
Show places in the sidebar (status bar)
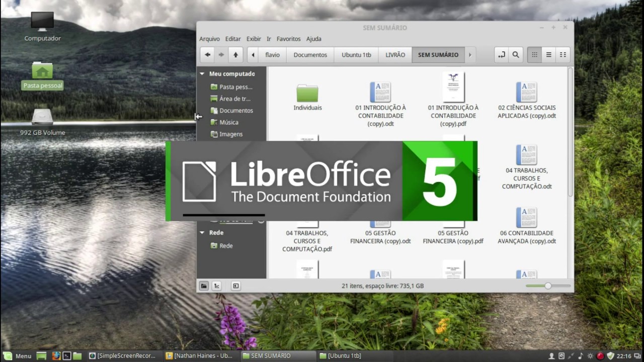(x=204, y=286)
